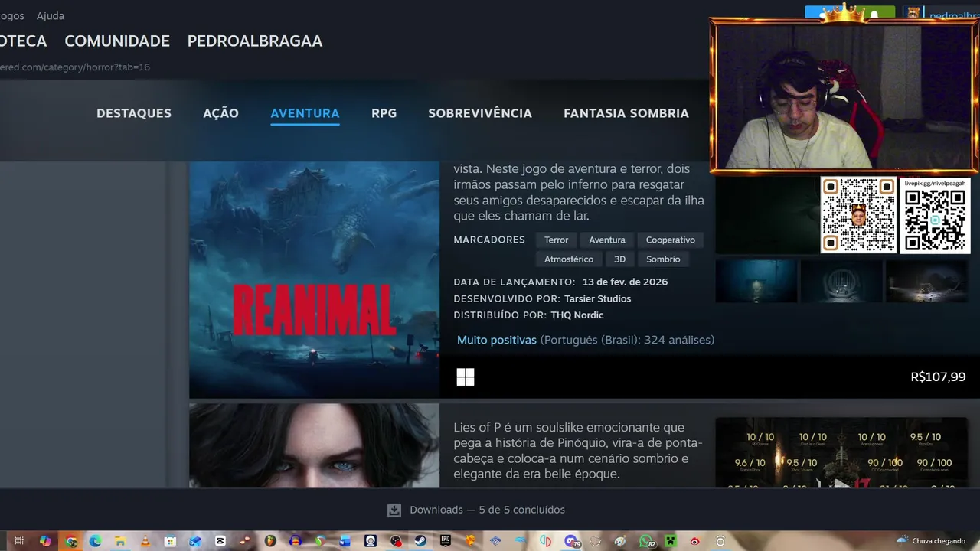Screen dimensions: 980x551
Task: Open Microsoft Word from the taskbar
Action: pyautogui.click(x=345, y=541)
